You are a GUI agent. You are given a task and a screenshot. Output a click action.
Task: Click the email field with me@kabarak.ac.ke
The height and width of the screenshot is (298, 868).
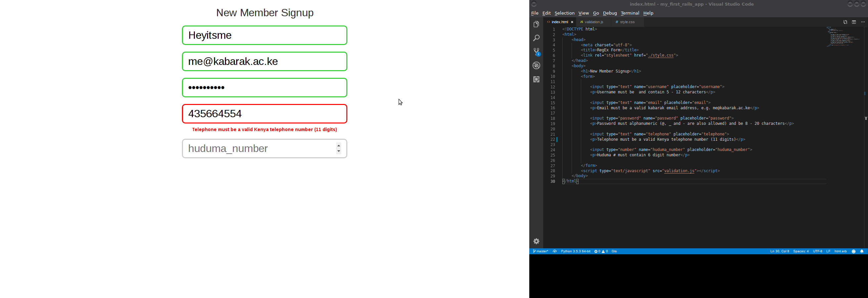[265, 61]
